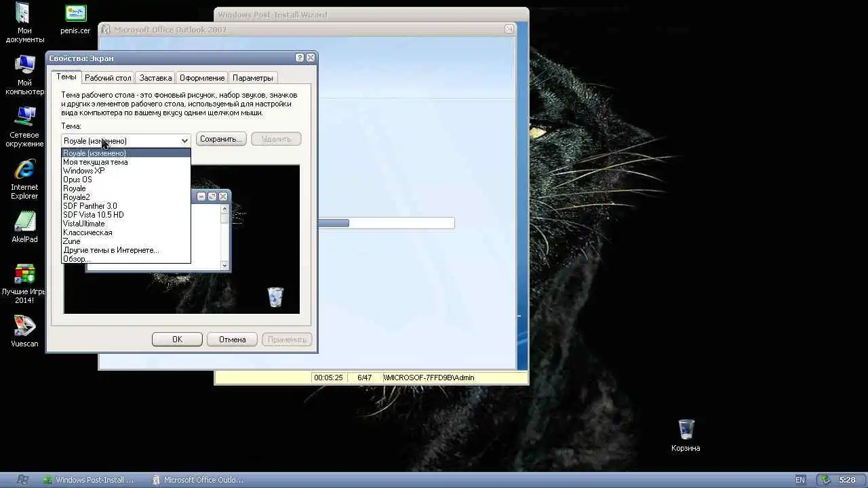Switch to the Параметры tab
This screenshot has width=868, height=488.
pos(252,78)
